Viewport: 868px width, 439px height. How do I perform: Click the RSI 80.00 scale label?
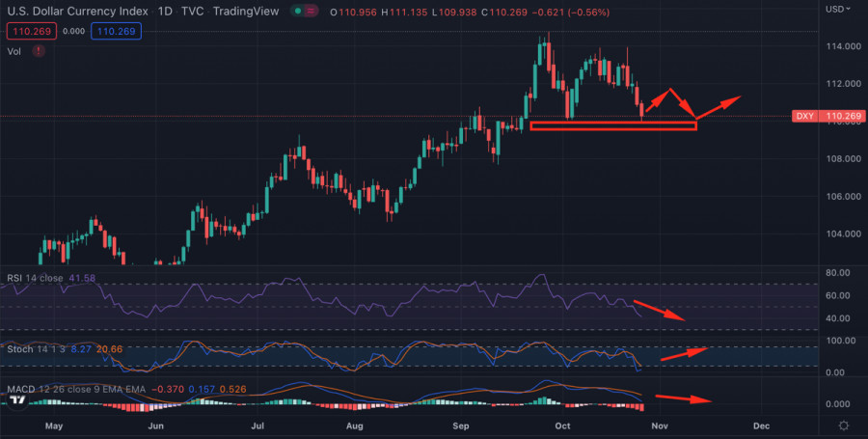click(837, 273)
